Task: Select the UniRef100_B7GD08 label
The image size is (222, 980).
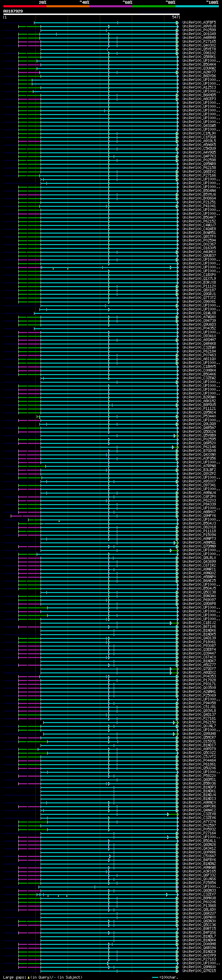Action: coord(199,451)
